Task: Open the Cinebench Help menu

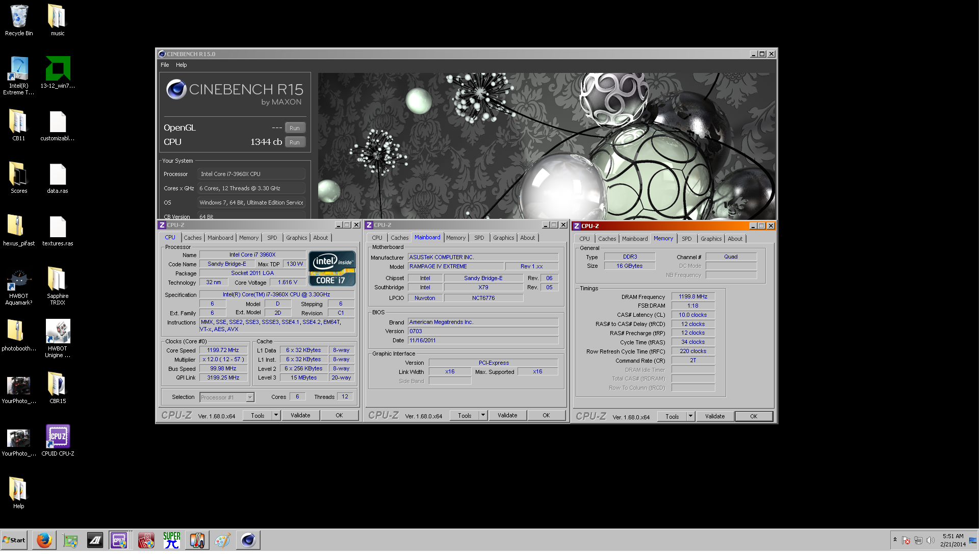Action: pos(181,65)
